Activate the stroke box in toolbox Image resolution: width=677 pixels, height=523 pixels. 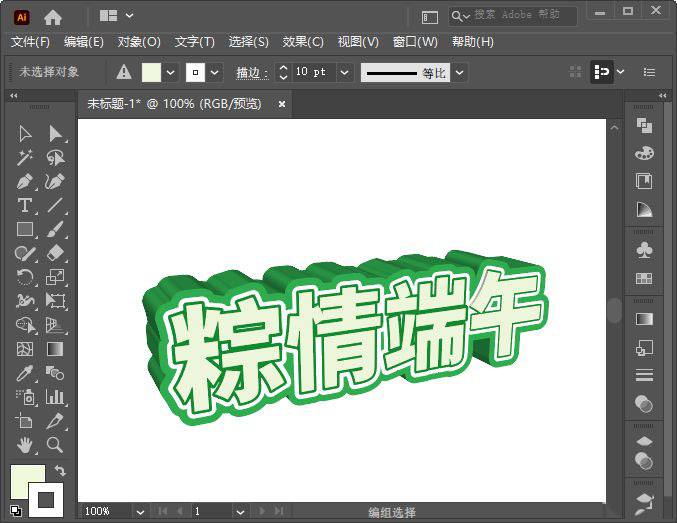46,500
